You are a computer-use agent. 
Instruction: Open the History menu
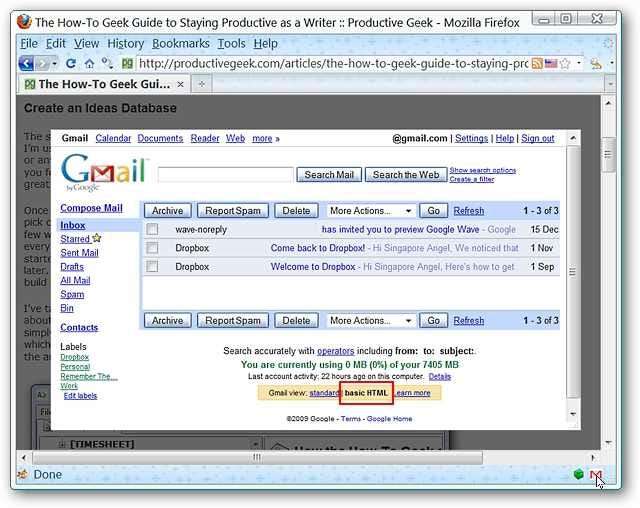(x=126, y=43)
